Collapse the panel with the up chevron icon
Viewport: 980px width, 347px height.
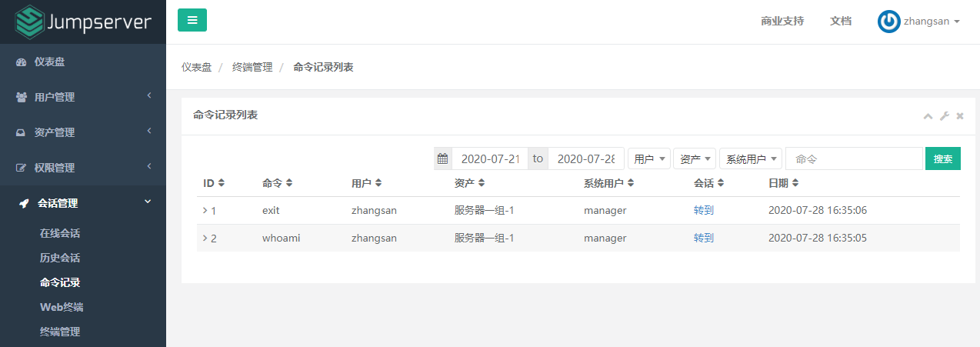[x=928, y=116]
